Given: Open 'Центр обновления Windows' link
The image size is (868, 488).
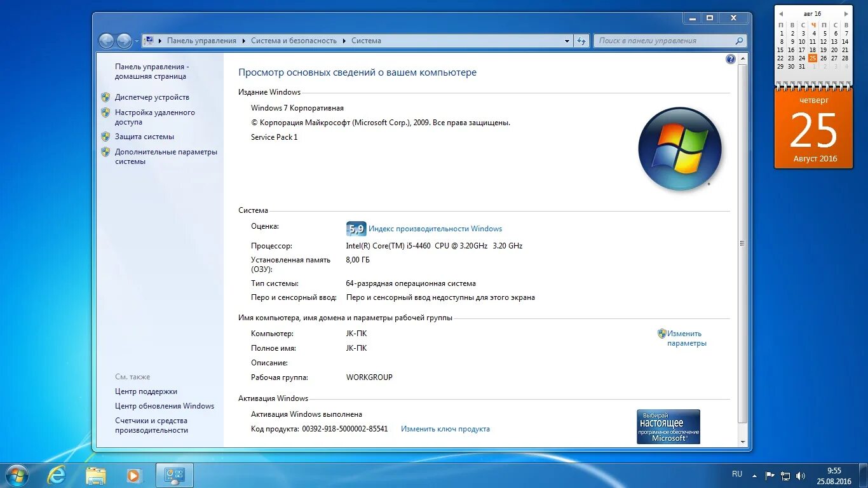Looking at the screenshot, I should [x=165, y=406].
